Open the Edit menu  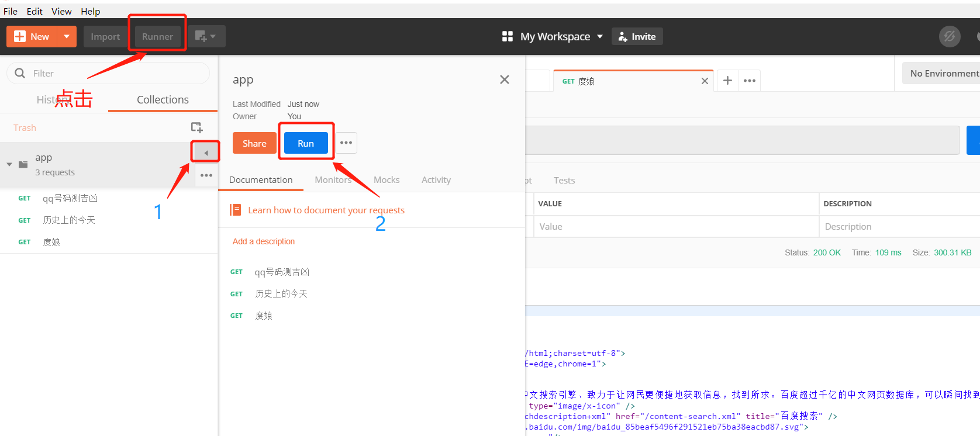point(34,11)
